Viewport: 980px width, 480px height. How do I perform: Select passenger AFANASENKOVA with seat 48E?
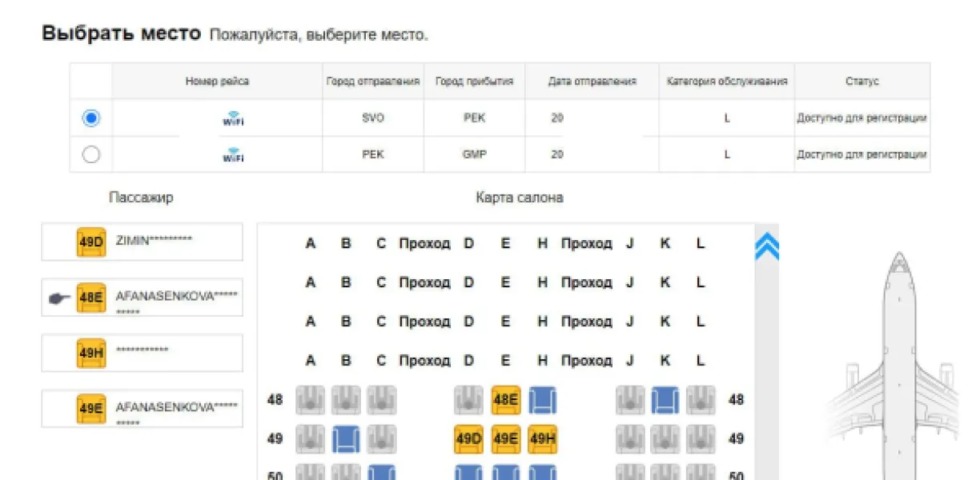point(142,298)
